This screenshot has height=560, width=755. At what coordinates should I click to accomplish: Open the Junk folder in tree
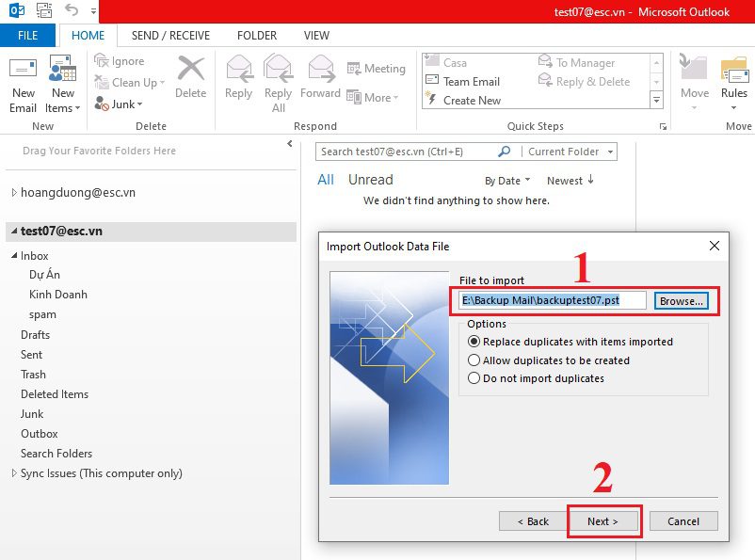[32, 414]
